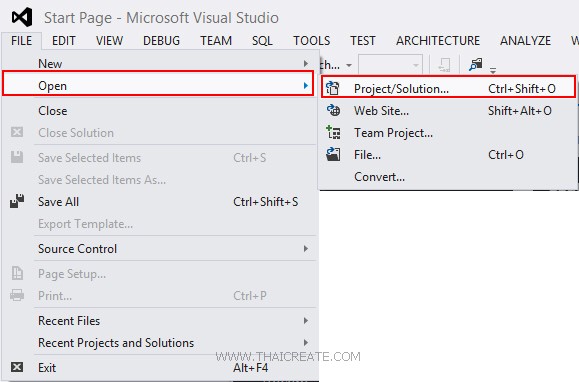
Task: Click the Visual Studio logo icon
Action: (x=22, y=17)
